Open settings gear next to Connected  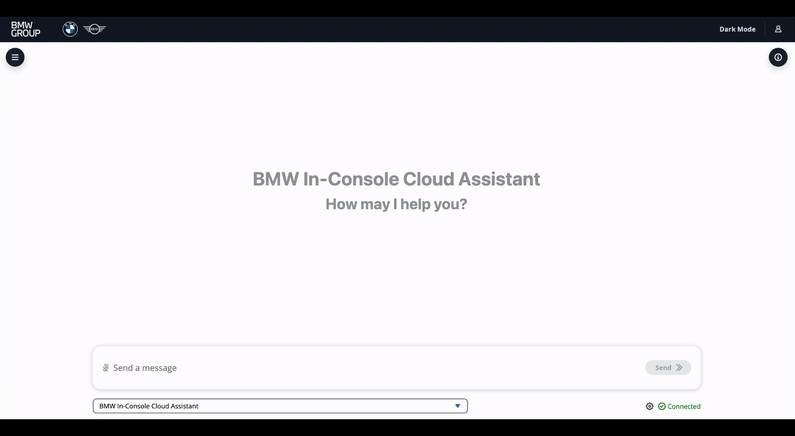point(649,406)
